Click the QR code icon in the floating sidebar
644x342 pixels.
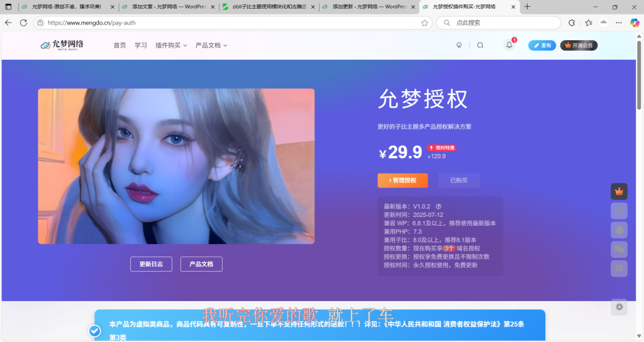619,268
